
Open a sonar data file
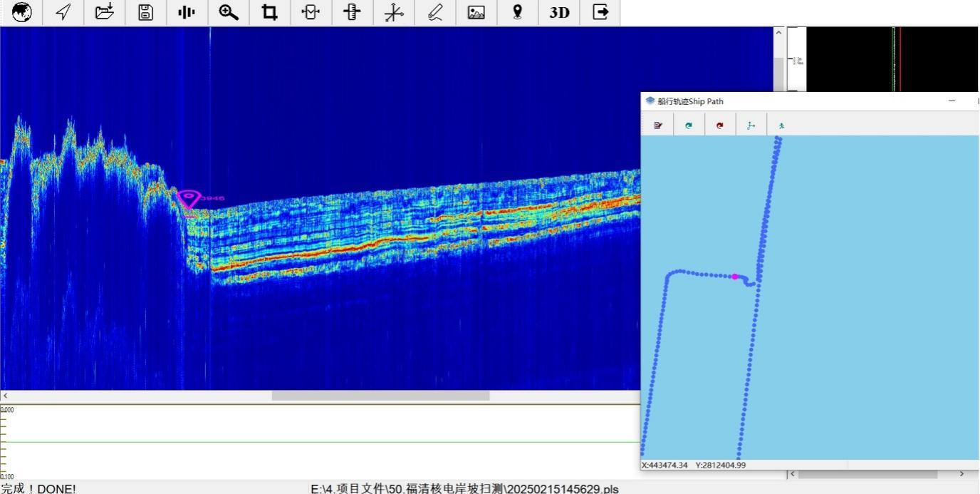pyautogui.click(x=104, y=12)
